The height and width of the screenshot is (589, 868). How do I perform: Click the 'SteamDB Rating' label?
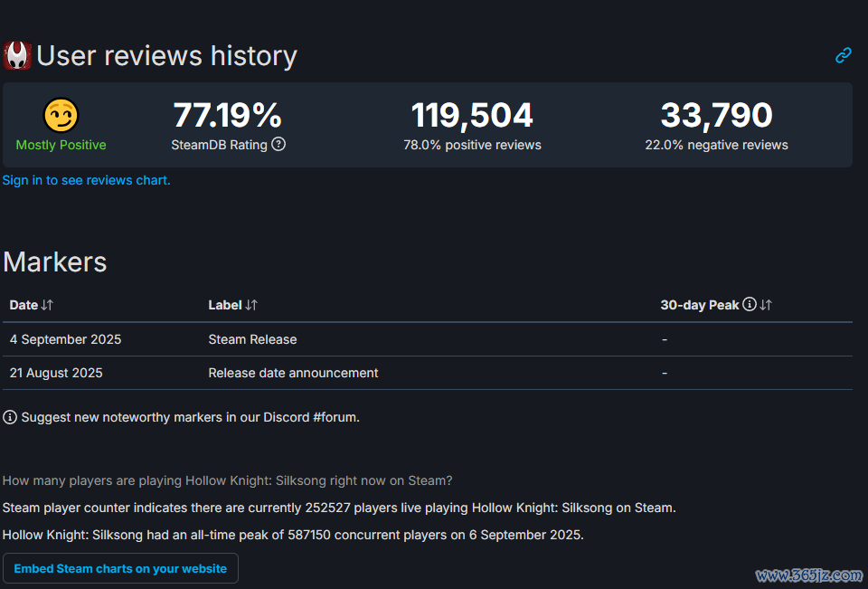coord(219,145)
